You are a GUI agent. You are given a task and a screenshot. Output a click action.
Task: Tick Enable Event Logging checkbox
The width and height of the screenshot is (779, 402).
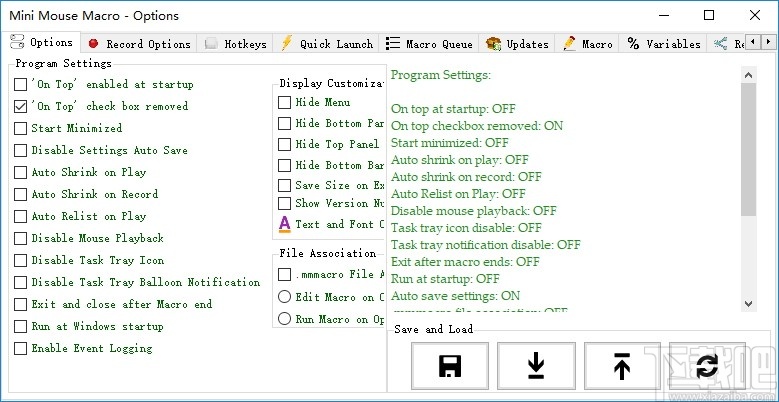(21, 348)
